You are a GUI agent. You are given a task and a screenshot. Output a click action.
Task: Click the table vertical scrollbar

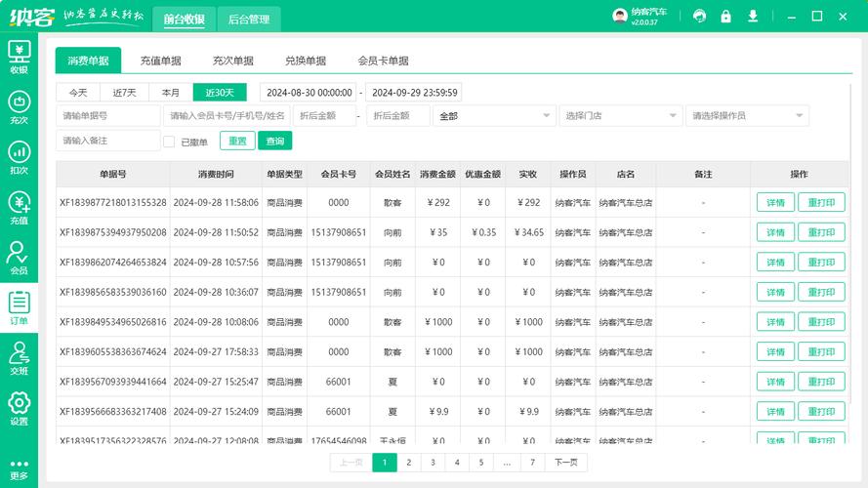click(x=850, y=243)
